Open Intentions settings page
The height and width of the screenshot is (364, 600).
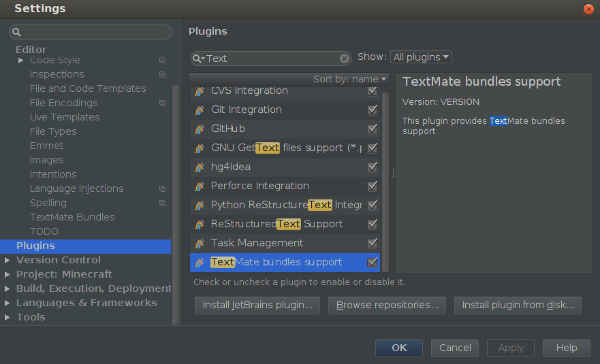point(53,174)
